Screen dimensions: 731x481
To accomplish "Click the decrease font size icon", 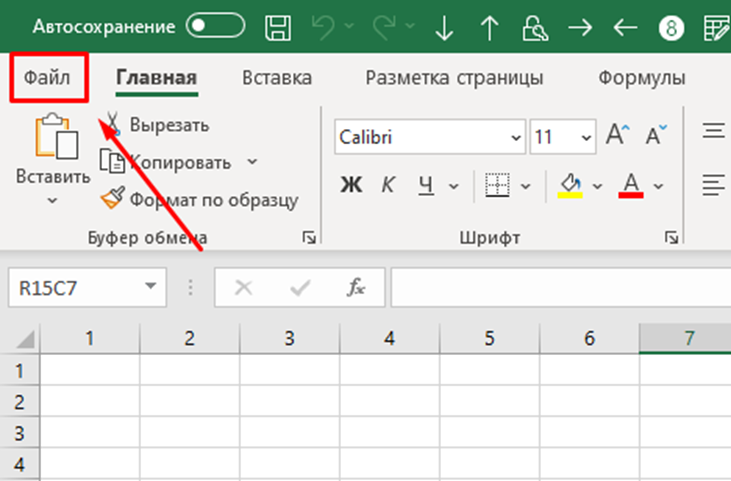I will click(x=656, y=135).
